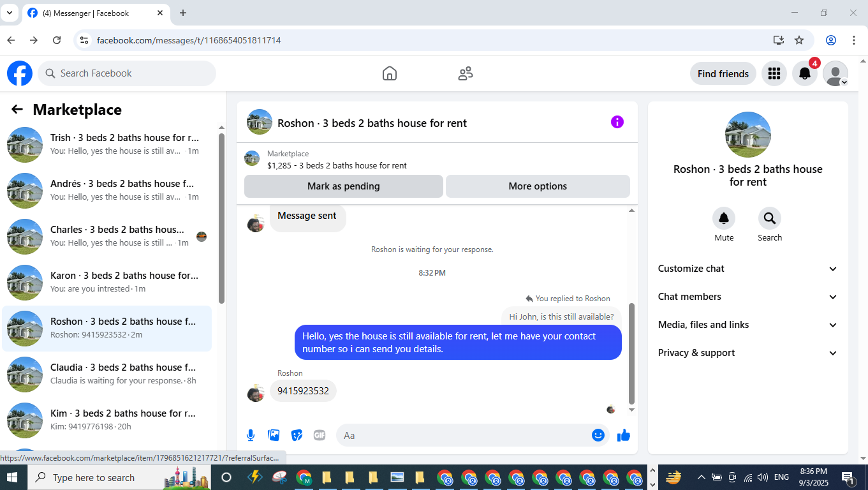Show hidden system tray icons arrow

point(701,477)
